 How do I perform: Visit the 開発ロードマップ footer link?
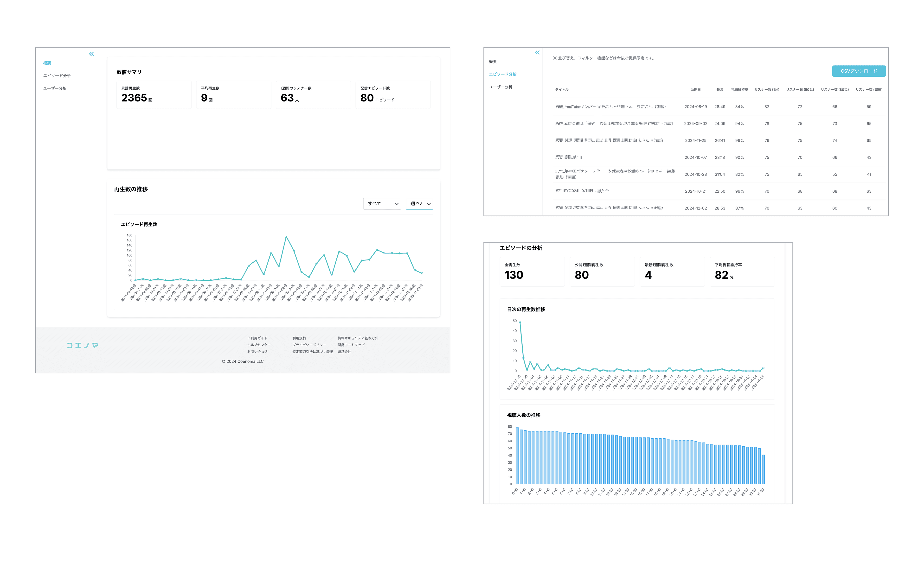coord(351,345)
